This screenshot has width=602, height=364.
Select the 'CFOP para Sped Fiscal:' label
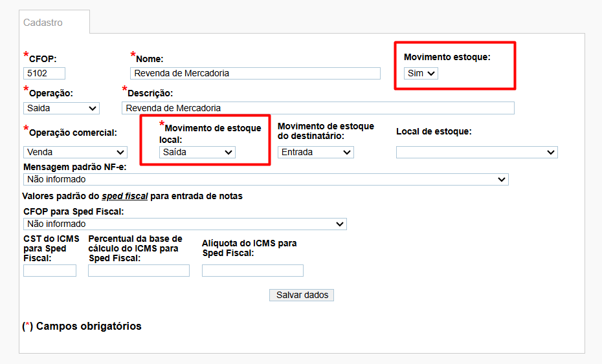(x=74, y=211)
